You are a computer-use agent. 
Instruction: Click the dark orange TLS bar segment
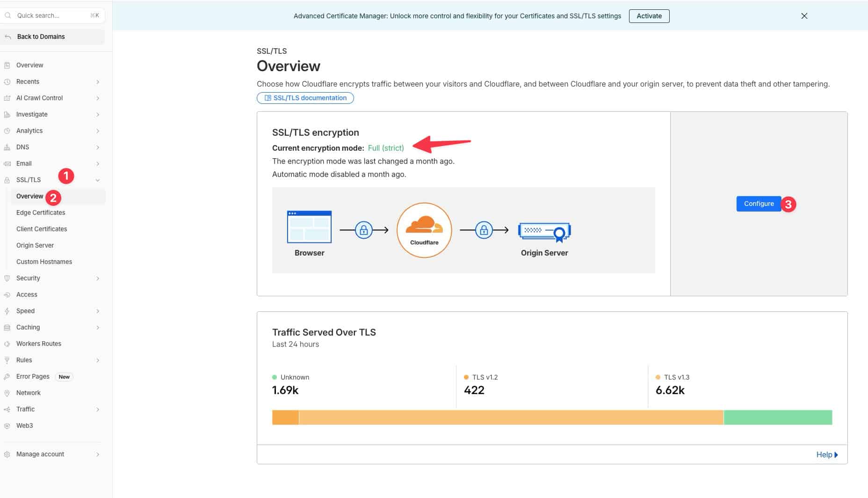coord(285,417)
